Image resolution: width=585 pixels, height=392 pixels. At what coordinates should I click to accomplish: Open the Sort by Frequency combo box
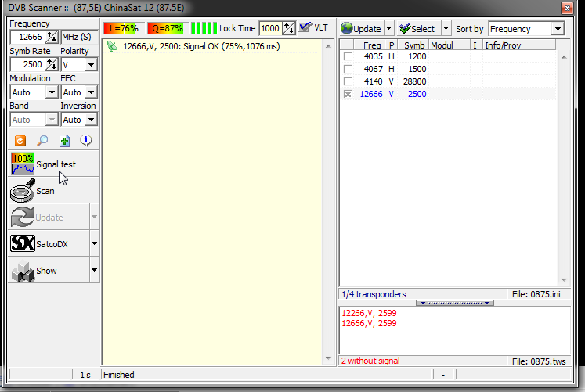[526, 29]
